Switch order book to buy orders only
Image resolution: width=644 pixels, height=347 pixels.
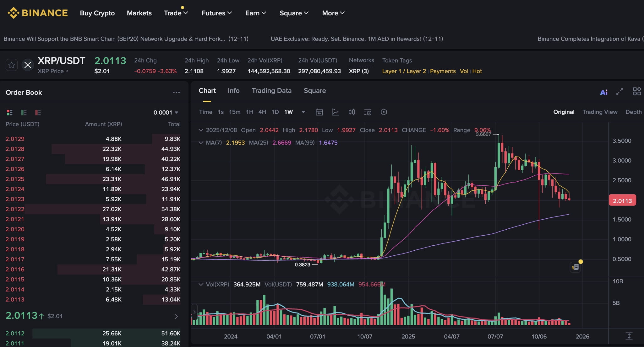point(24,112)
